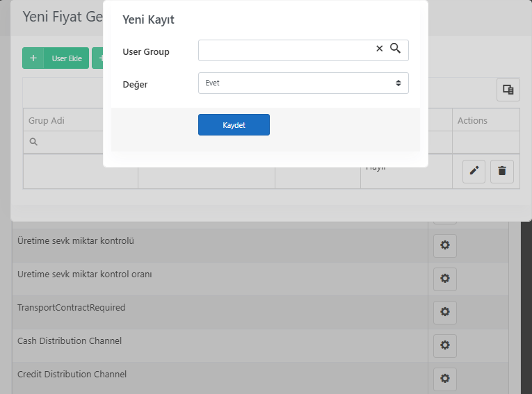Open the column chooser icon above Actions

tap(508, 90)
